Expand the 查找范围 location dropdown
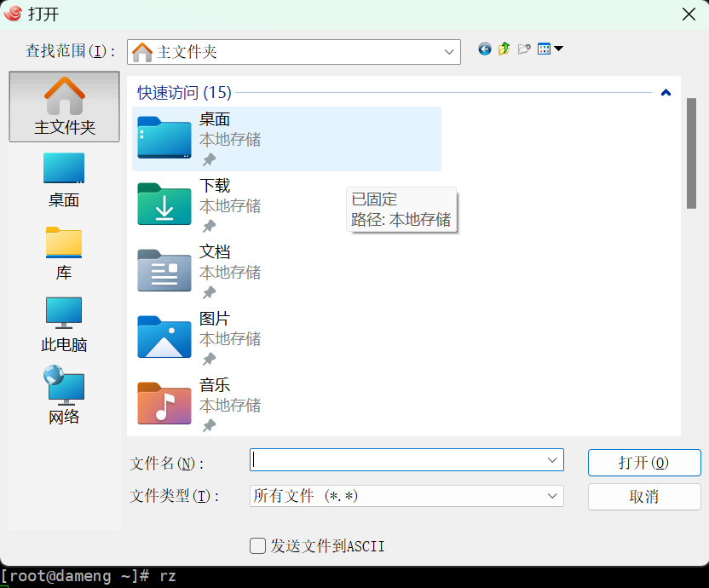Viewport: 709px width, 588px height. click(449, 52)
